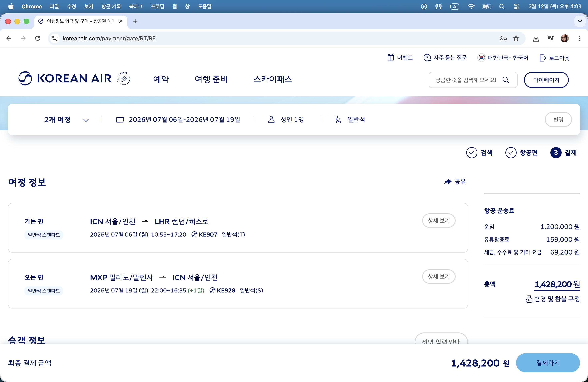Click the 궁금한 것을 검색해 보세요 search field
This screenshot has width=588, height=382.
466,80
